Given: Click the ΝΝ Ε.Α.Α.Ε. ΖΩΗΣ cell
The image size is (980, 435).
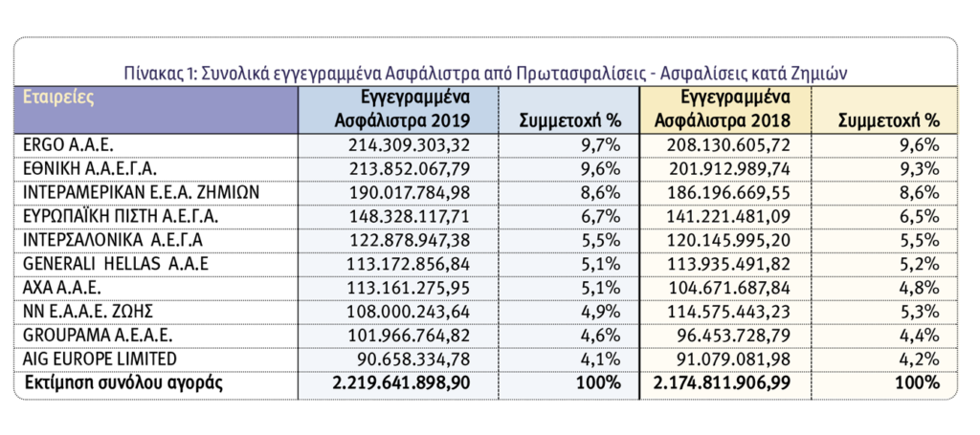Looking at the screenshot, I should pyautogui.click(x=156, y=311).
